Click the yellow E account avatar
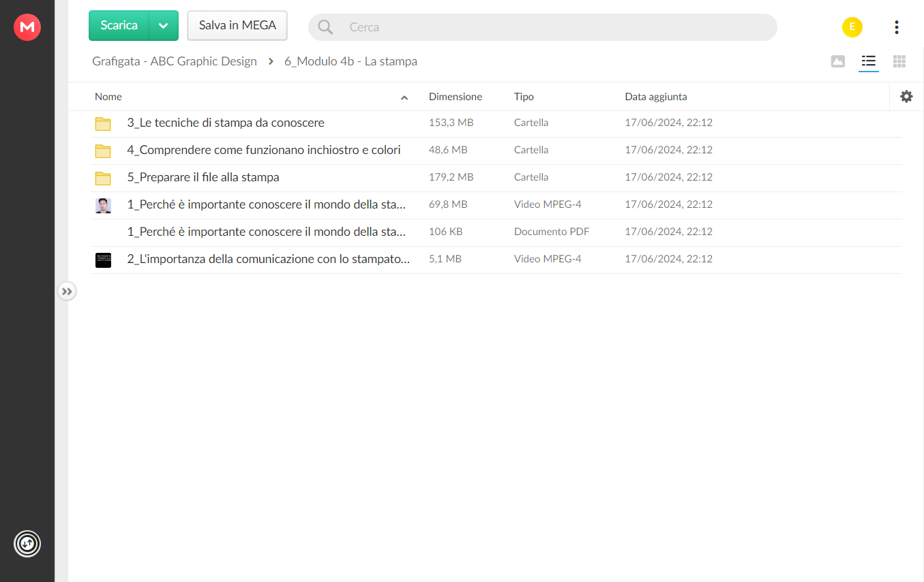This screenshot has height=582, width=924. (852, 27)
